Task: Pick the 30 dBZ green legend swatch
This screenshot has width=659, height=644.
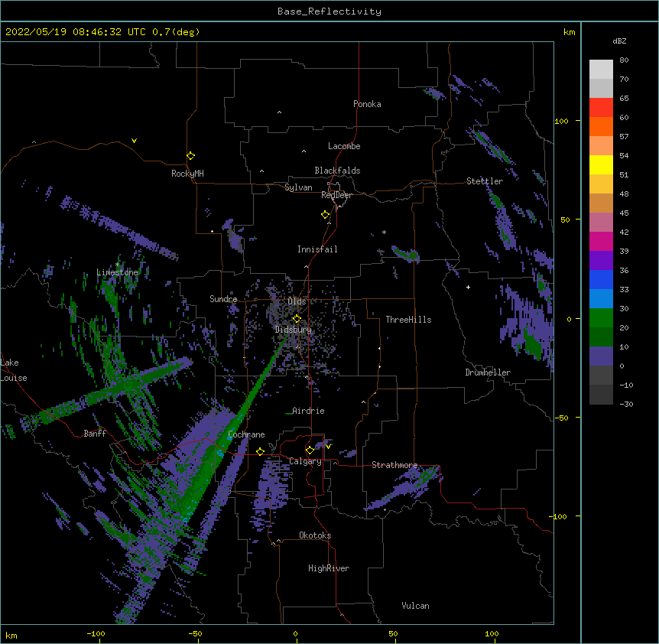Action: 601,317
